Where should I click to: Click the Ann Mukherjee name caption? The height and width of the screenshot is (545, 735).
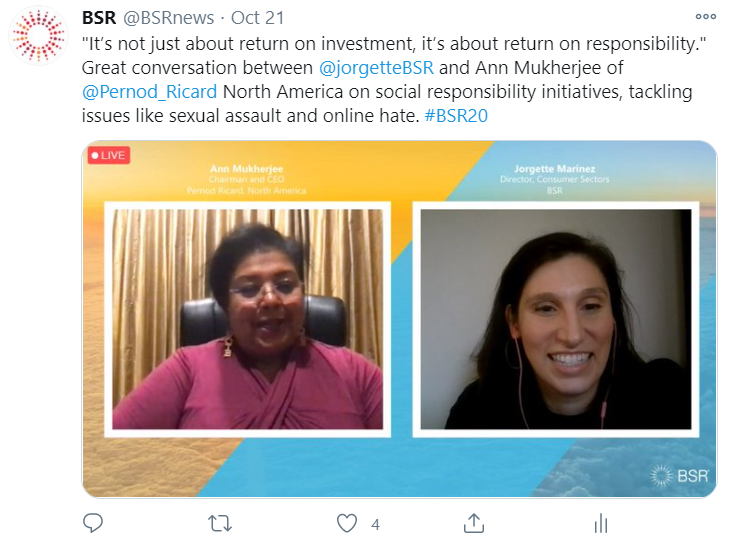246,169
